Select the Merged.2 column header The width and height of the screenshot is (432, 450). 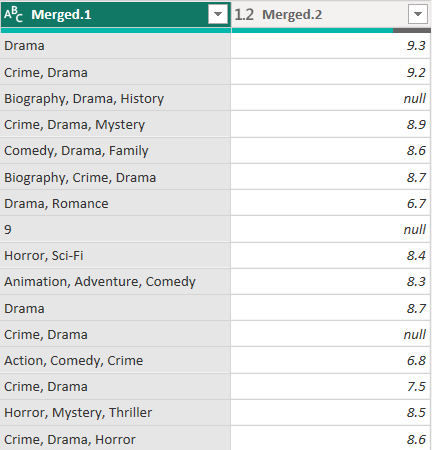coord(331,15)
